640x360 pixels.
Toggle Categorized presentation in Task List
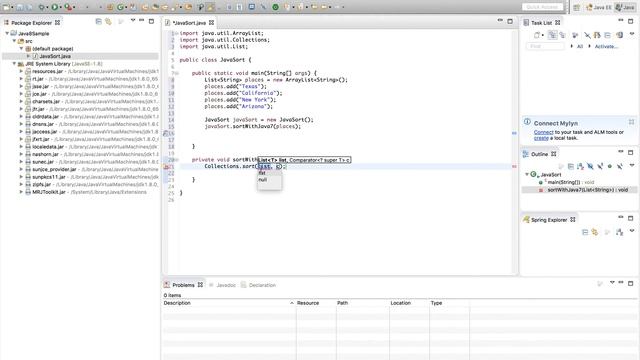pos(552,35)
